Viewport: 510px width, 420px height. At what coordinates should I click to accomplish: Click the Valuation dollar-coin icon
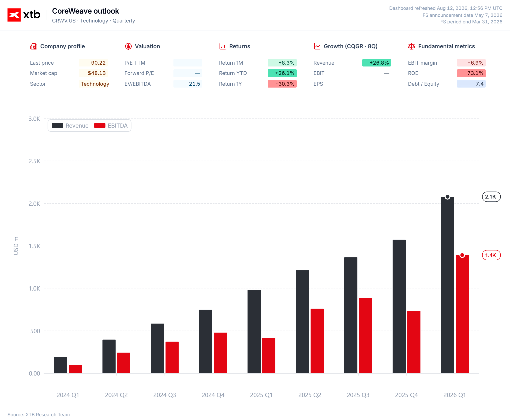(x=128, y=46)
